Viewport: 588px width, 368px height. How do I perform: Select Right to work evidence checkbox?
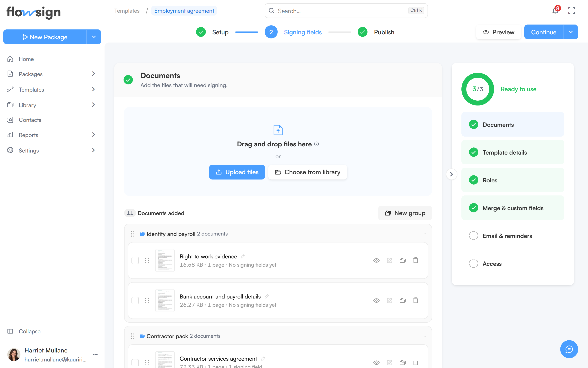(x=135, y=260)
